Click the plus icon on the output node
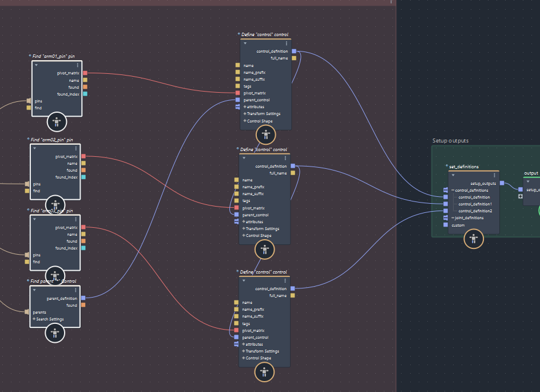540x392 pixels. (x=521, y=196)
